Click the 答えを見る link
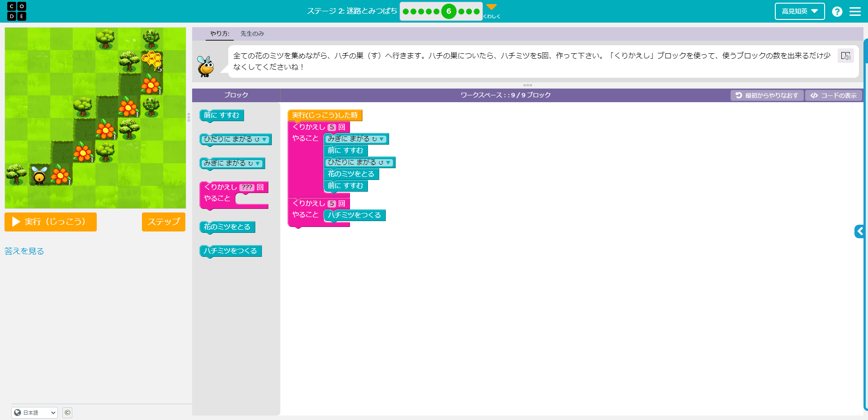Screen dimensions: 868x420 [24, 251]
